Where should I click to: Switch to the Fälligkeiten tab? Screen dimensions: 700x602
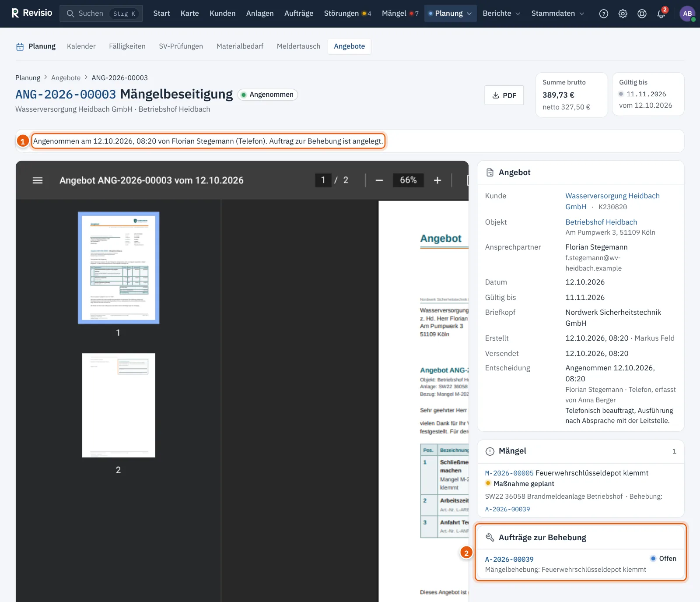[127, 46]
